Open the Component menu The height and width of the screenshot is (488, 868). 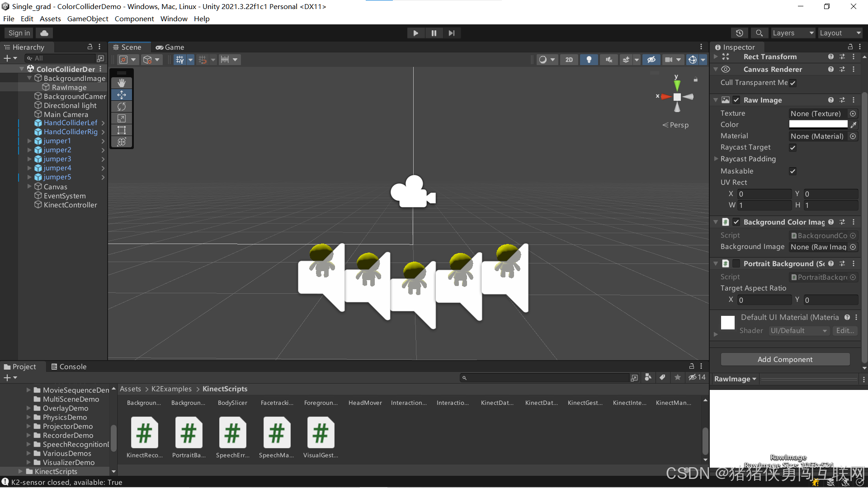pos(134,19)
